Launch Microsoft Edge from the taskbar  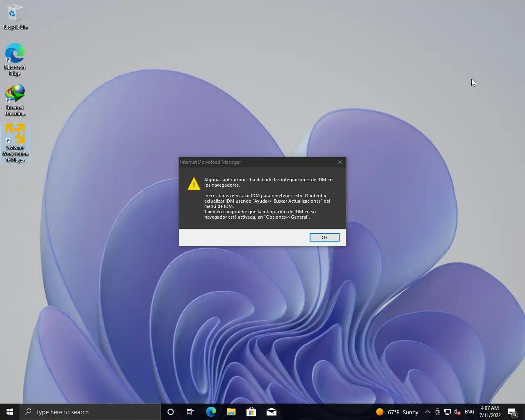tap(211, 412)
